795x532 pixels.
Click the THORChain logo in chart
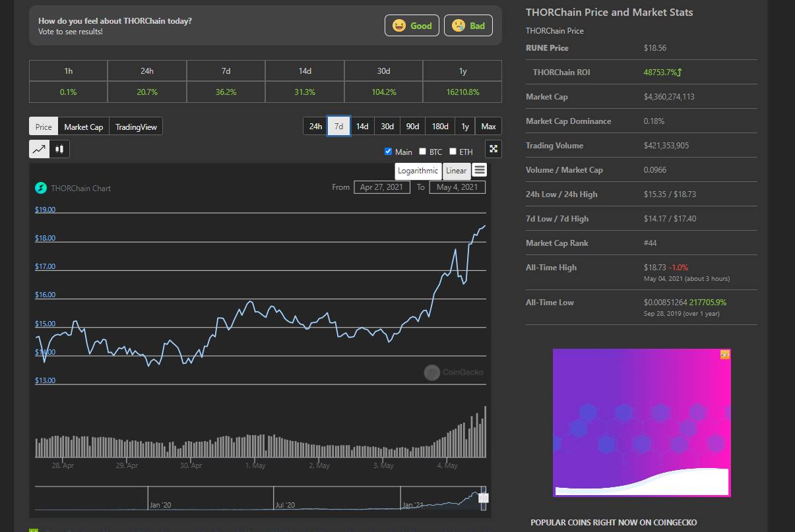coord(41,188)
